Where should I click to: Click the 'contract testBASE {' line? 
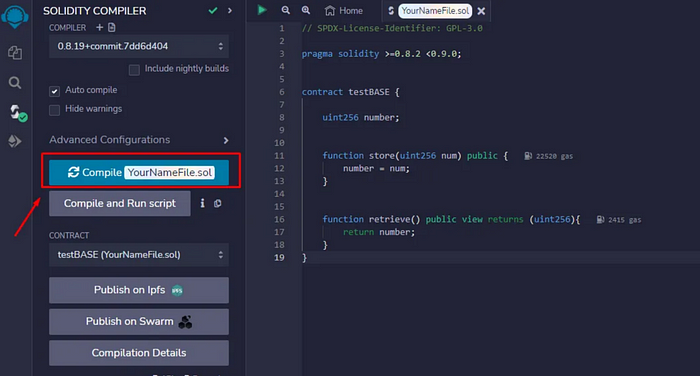coord(350,92)
